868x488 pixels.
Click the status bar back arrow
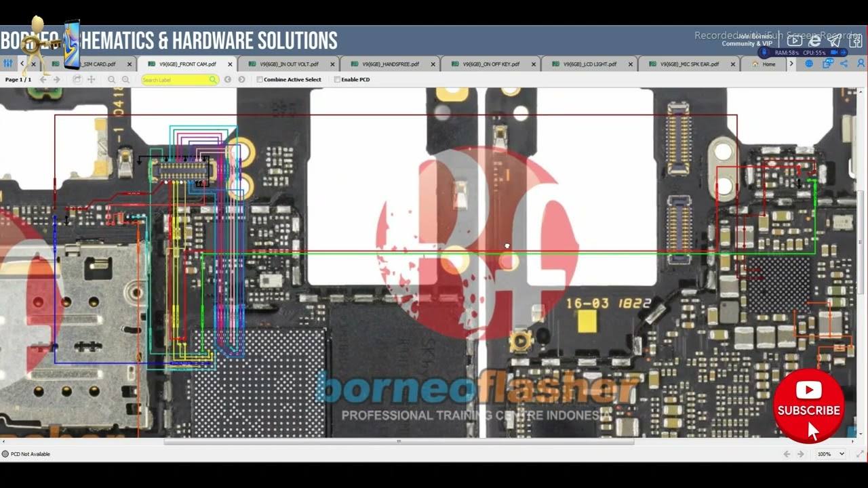tap(787, 454)
